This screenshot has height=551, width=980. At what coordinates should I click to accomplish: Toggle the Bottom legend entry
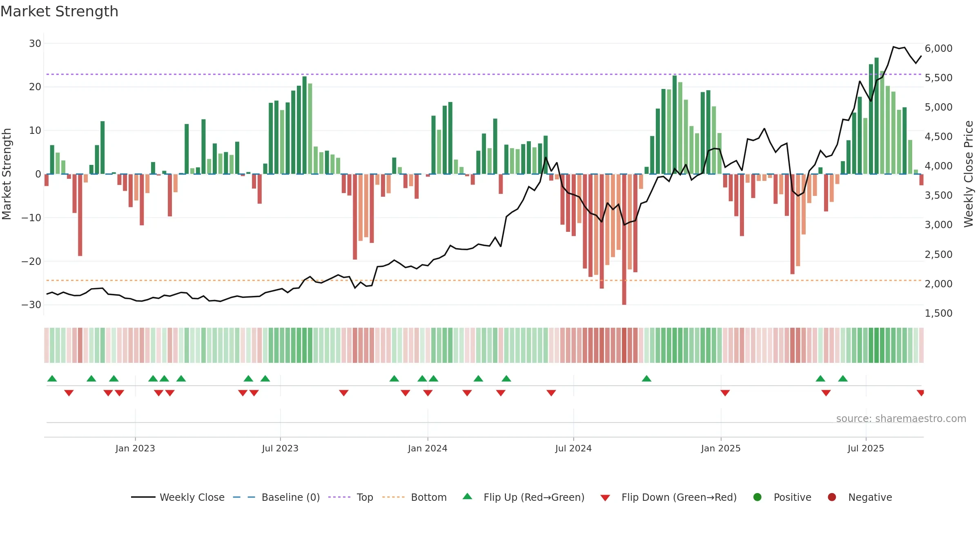point(414,497)
